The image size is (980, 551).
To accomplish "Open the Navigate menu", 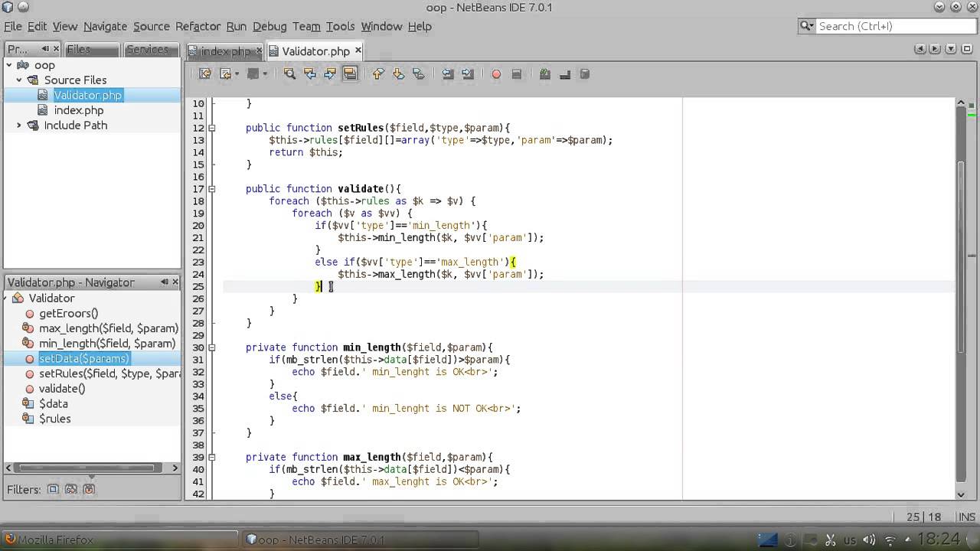I will (105, 26).
